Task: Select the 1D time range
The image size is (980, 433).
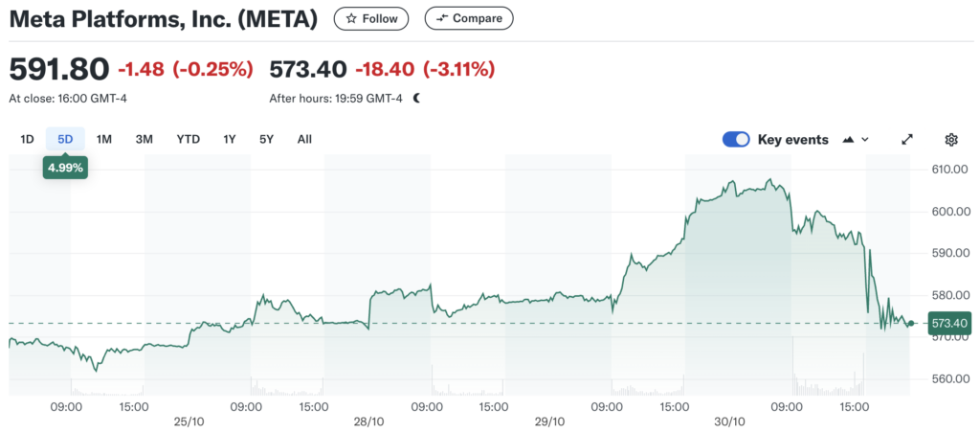Action: [x=27, y=140]
